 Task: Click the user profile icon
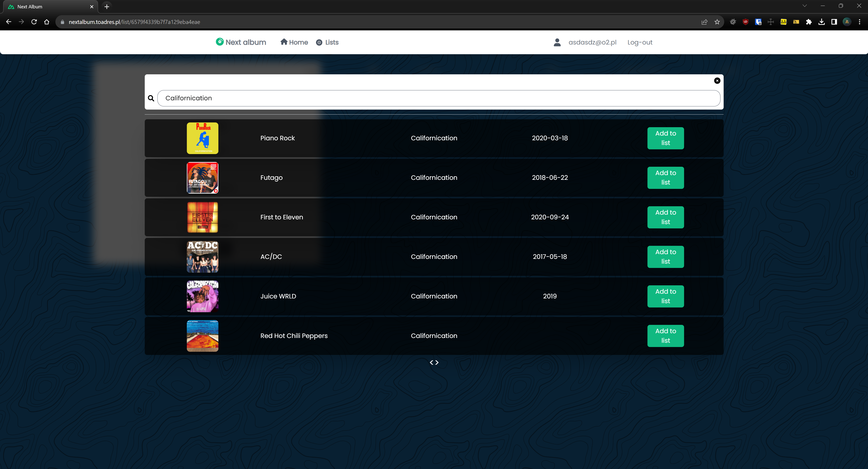click(557, 42)
